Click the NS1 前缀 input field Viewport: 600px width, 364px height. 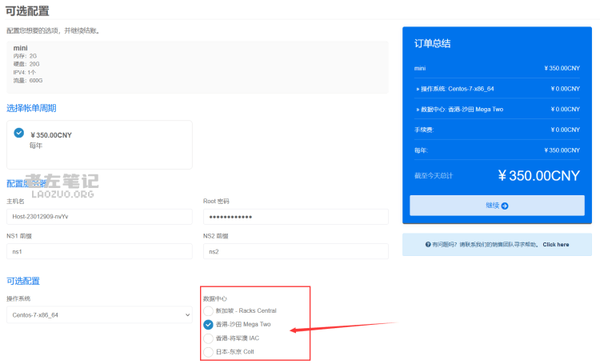(99, 251)
